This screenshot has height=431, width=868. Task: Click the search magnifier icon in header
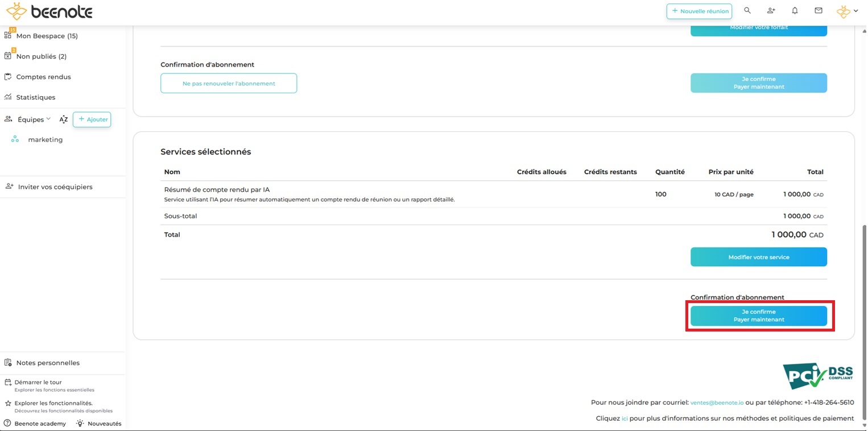pyautogui.click(x=747, y=11)
